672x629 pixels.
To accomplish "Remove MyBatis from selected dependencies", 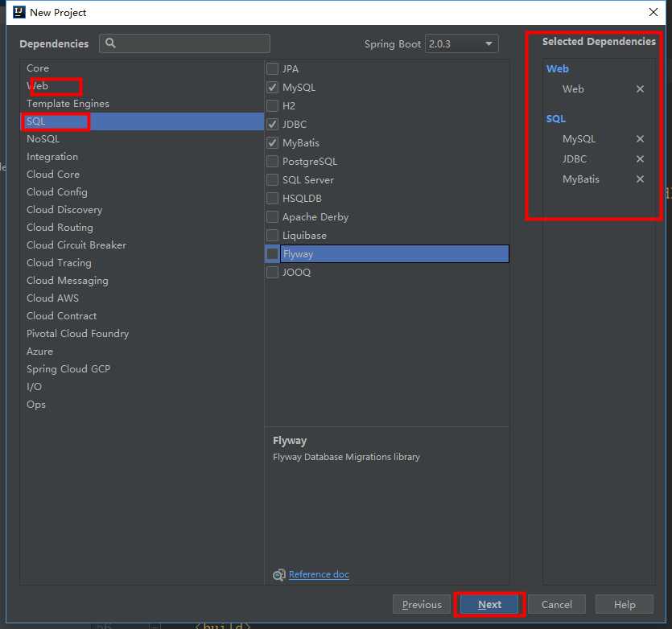I will (640, 179).
